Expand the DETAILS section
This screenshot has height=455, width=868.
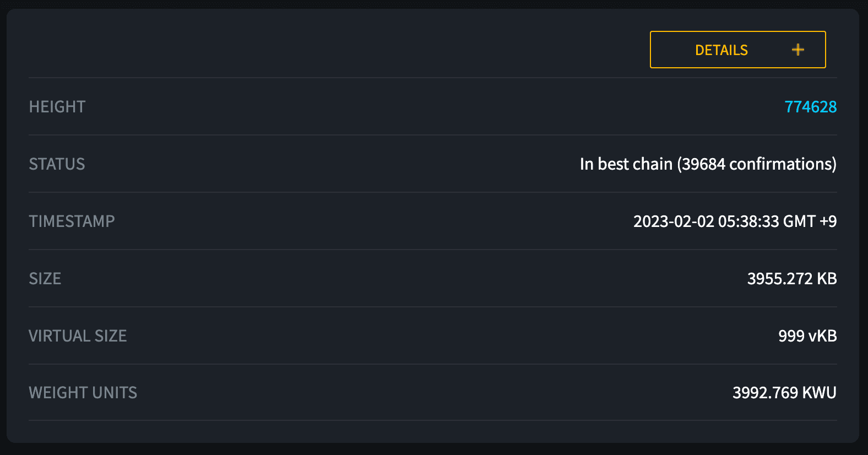[737, 50]
